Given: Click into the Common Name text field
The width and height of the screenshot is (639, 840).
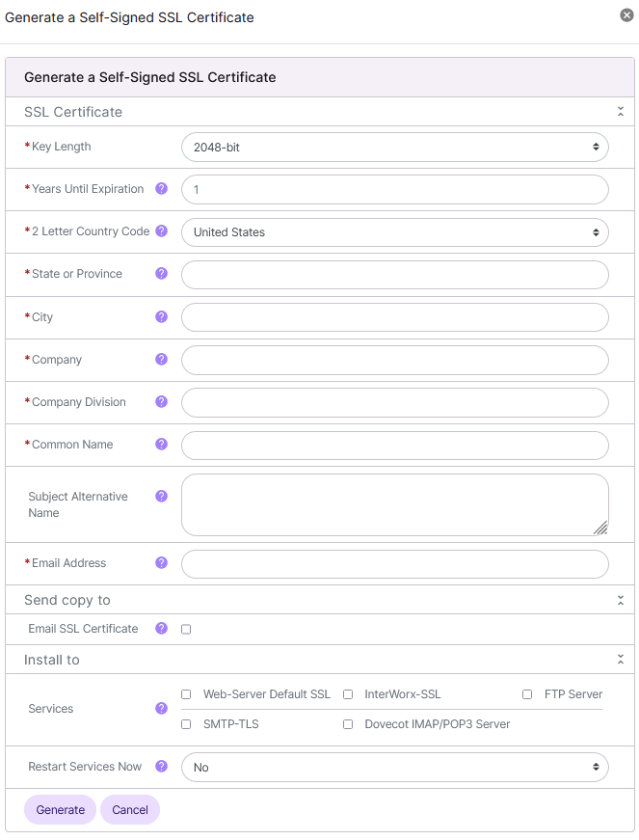Looking at the screenshot, I should [394, 445].
